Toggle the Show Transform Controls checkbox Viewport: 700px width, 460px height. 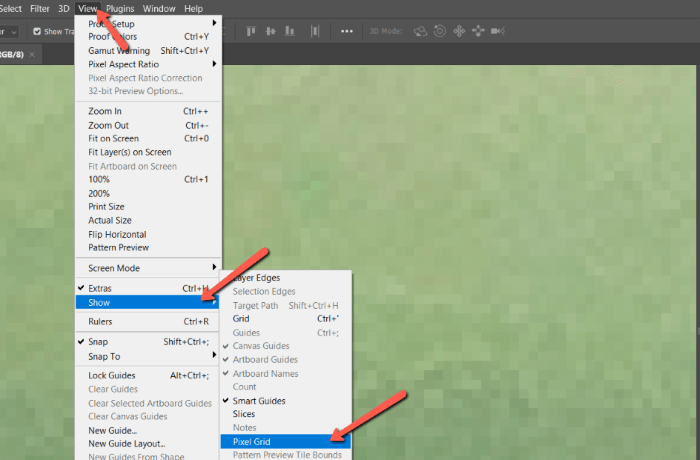tap(37, 31)
